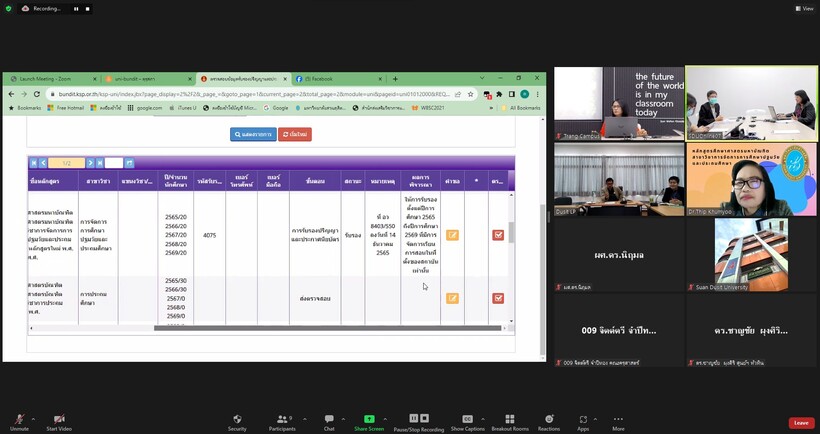
Task: Reload the current page
Action: coord(37,94)
